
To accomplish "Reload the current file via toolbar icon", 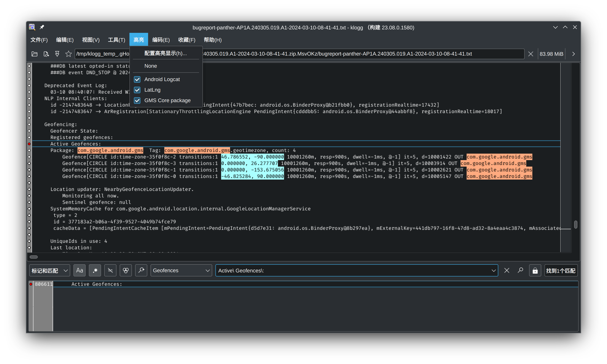I will [46, 54].
